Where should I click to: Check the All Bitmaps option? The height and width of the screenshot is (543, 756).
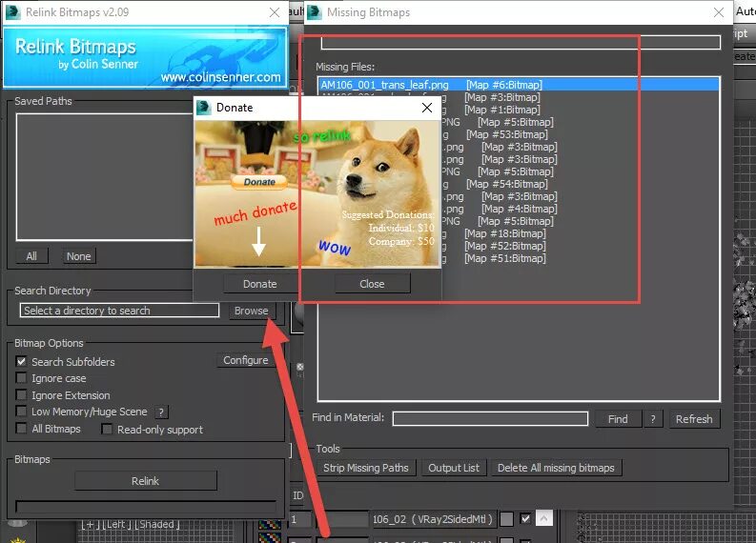tap(21, 428)
